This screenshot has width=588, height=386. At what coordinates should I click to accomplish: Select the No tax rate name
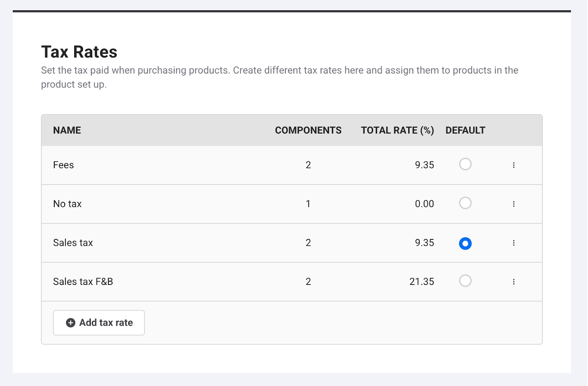click(x=67, y=204)
